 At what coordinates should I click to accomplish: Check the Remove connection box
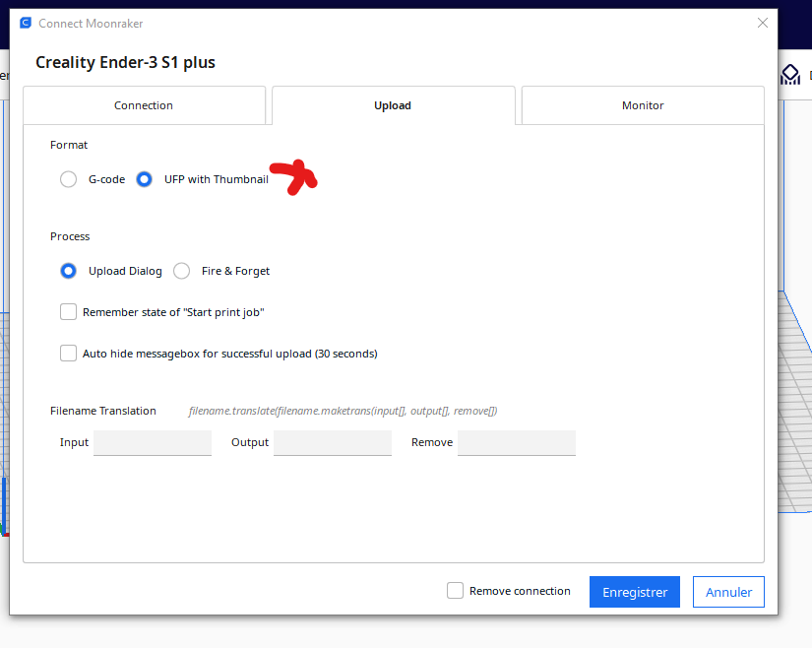(455, 591)
